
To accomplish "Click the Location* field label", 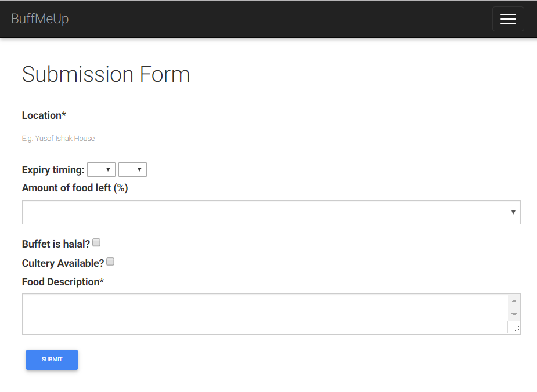I will click(44, 115).
